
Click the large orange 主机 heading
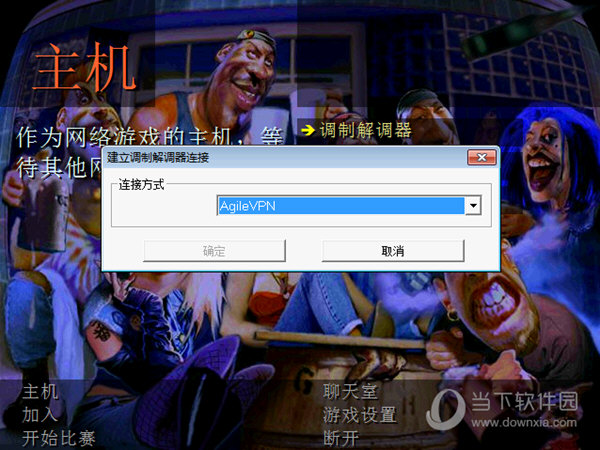(x=84, y=67)
